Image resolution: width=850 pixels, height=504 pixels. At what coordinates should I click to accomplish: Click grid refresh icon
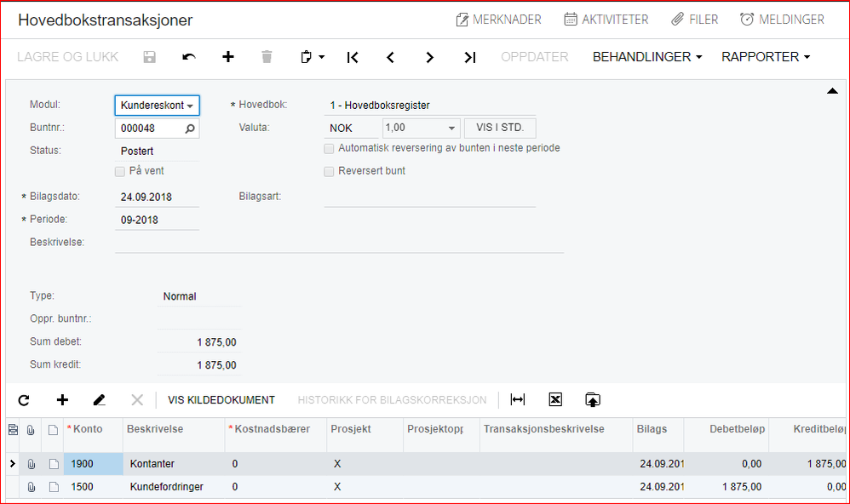(x=24, y=400)
